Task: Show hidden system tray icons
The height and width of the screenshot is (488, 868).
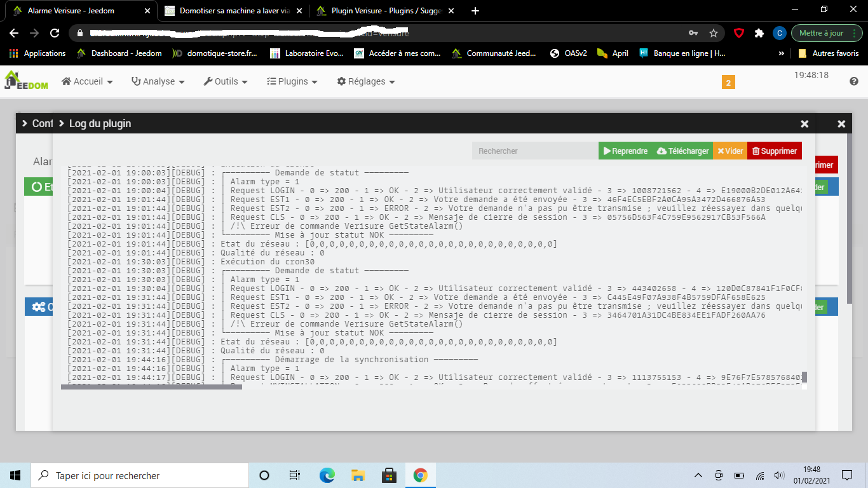Action: click(698, 475)
